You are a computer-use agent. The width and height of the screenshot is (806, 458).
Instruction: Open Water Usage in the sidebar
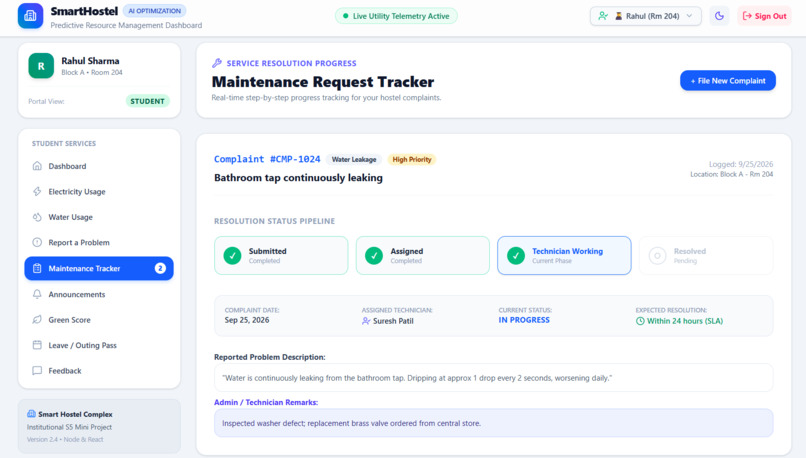(x=99, y=217)
